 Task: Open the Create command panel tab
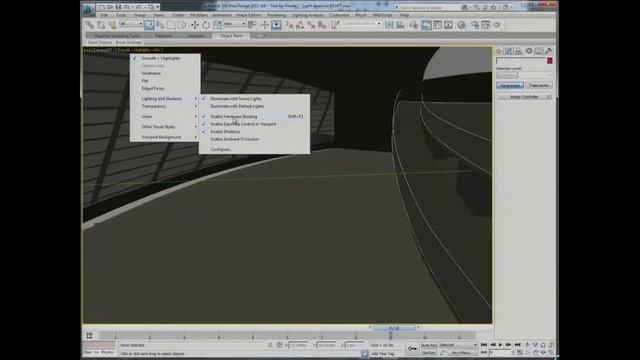[498, 51]
